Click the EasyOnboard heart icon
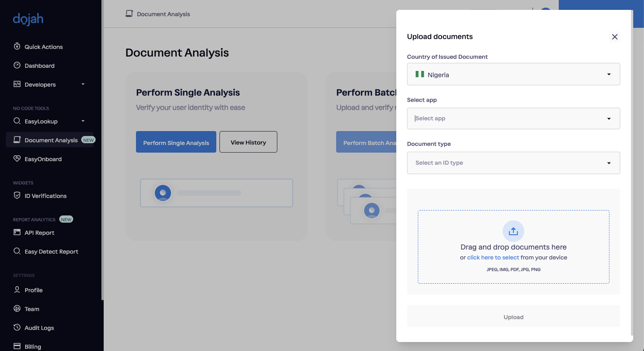Screen dimensions: 644x351 pos(17,158)
